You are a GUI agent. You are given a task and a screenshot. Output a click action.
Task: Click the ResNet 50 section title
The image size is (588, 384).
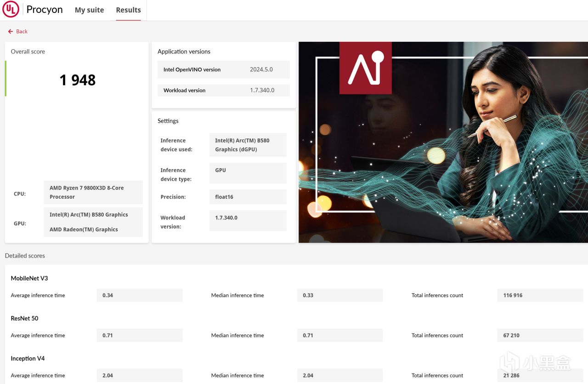point(24,318)
